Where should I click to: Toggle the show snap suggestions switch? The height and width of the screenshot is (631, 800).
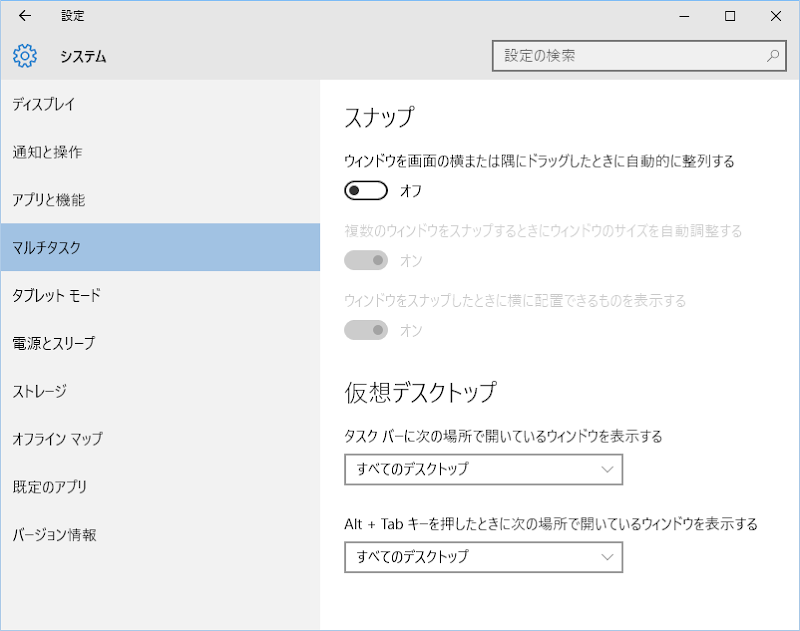tap(366, 330)
